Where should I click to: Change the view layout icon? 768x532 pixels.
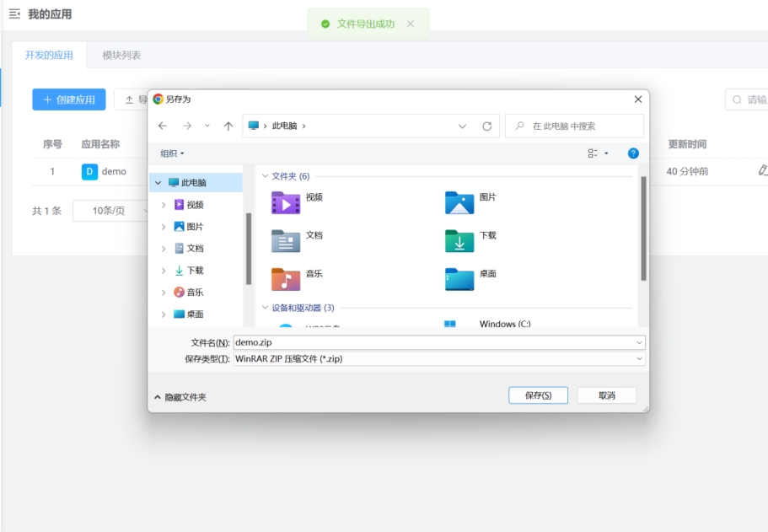pos(593,153)
